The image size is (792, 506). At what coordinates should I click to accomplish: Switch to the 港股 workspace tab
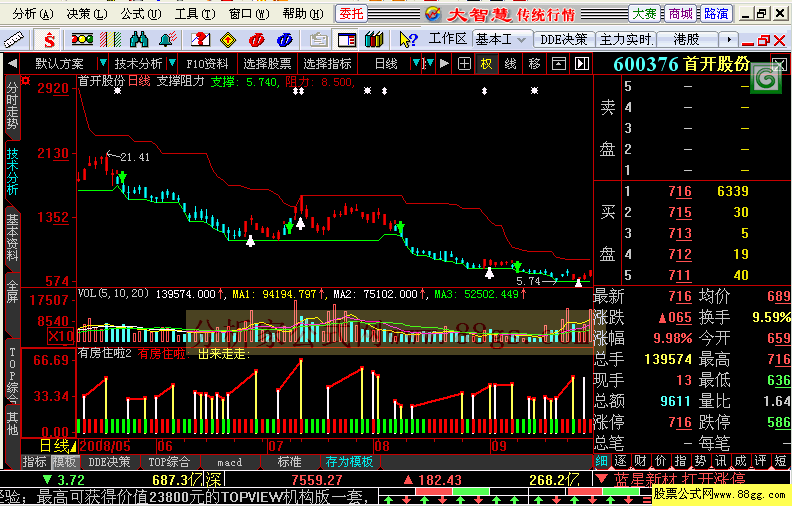[x=686, y=39]
